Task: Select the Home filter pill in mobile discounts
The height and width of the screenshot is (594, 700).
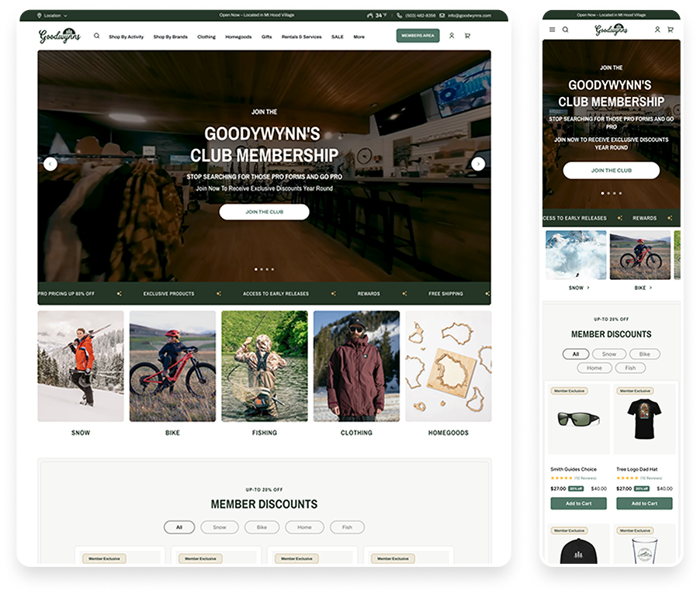Action: pos(594,368)
